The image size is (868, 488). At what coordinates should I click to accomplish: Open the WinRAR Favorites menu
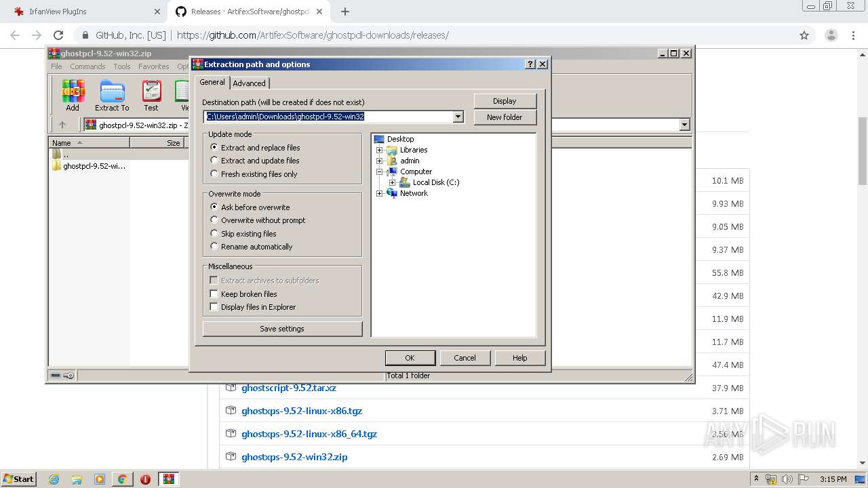click(x=154, y=66)
